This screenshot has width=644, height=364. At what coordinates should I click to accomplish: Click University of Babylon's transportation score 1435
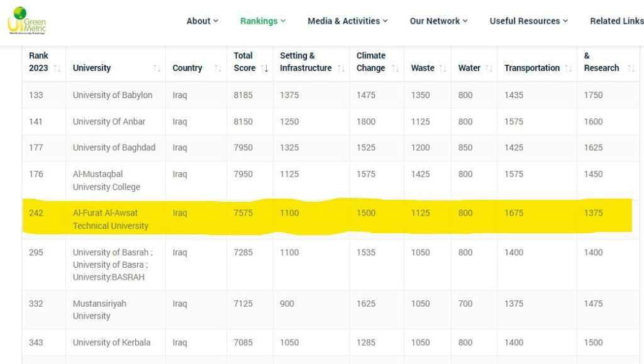514,95
